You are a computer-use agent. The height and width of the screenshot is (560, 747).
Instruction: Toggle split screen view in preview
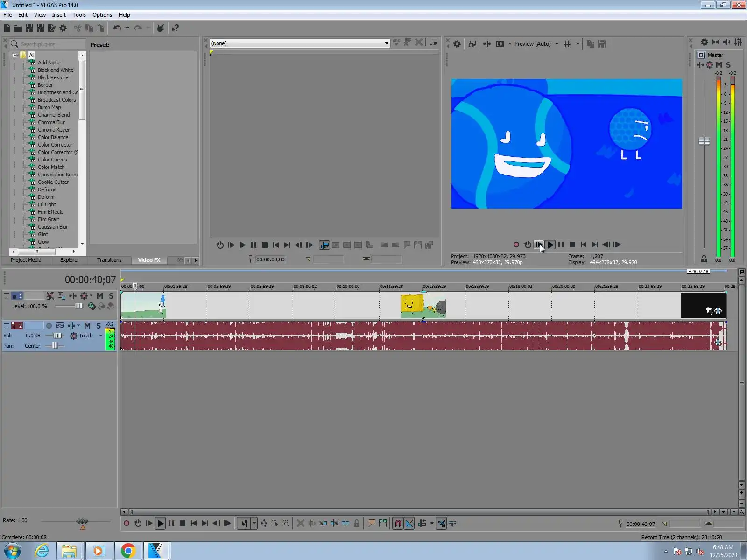click(500, 44)
